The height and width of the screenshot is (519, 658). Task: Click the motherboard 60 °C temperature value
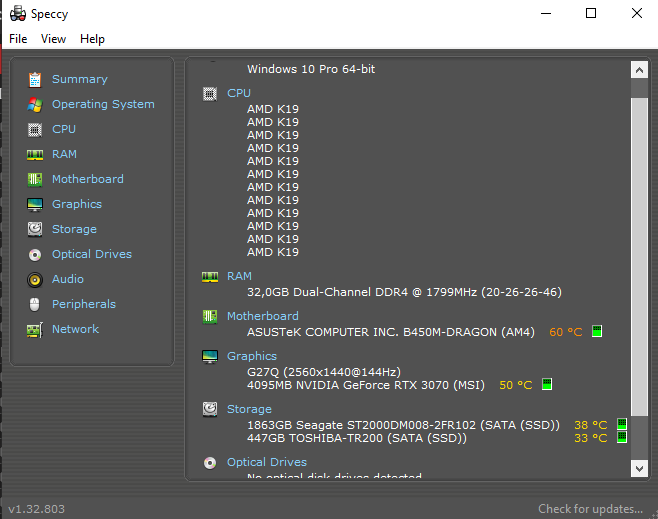[x=565, y=332]
